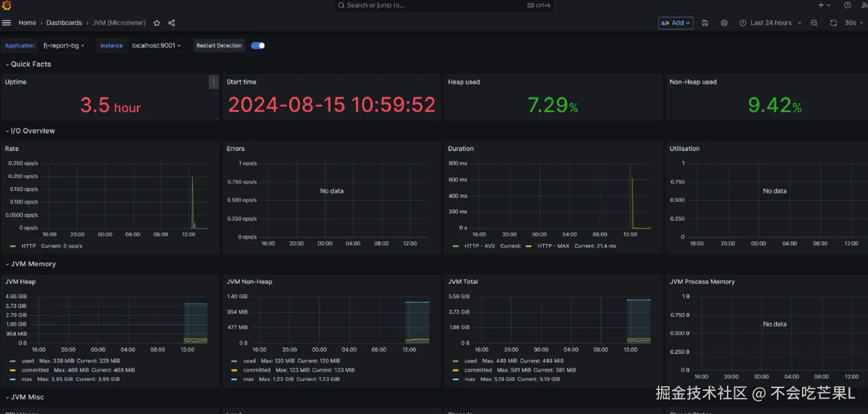Click the 2024-08-15 10:59:52 start time

pos(331,105)
